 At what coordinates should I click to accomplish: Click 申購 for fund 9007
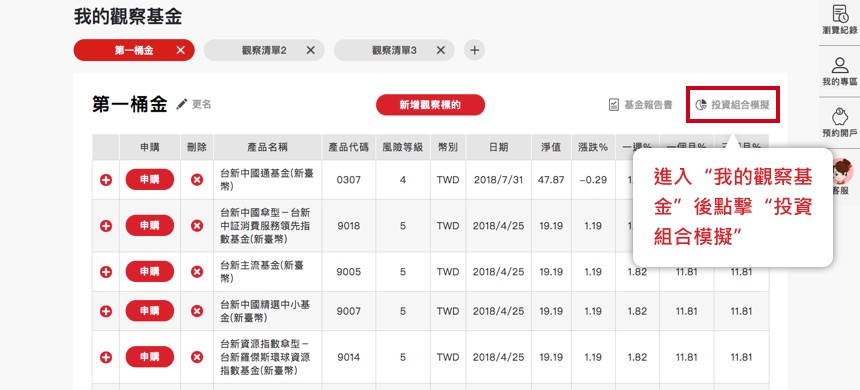coord(150,311)
